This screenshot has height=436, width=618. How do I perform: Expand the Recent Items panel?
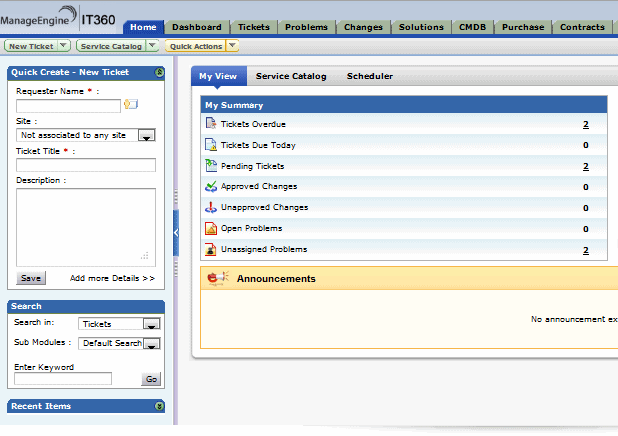point(159,406)
